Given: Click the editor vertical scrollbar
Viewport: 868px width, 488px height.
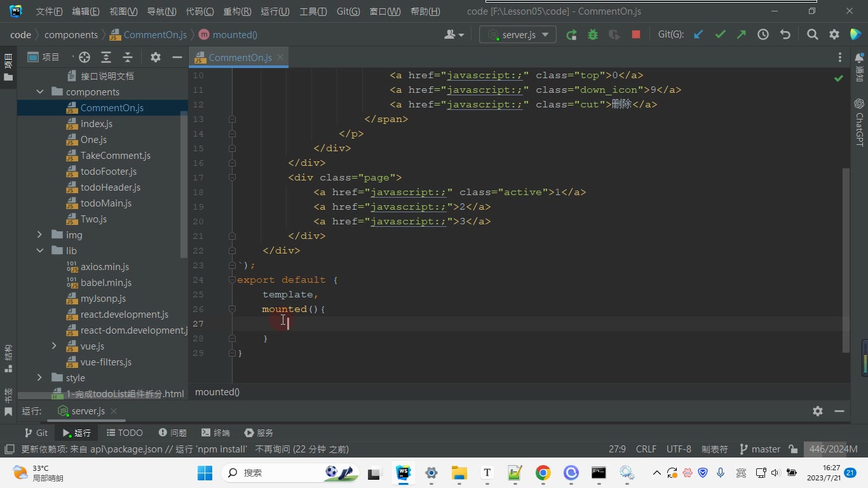Looking at the screenshot, I should tap(846, 261).
